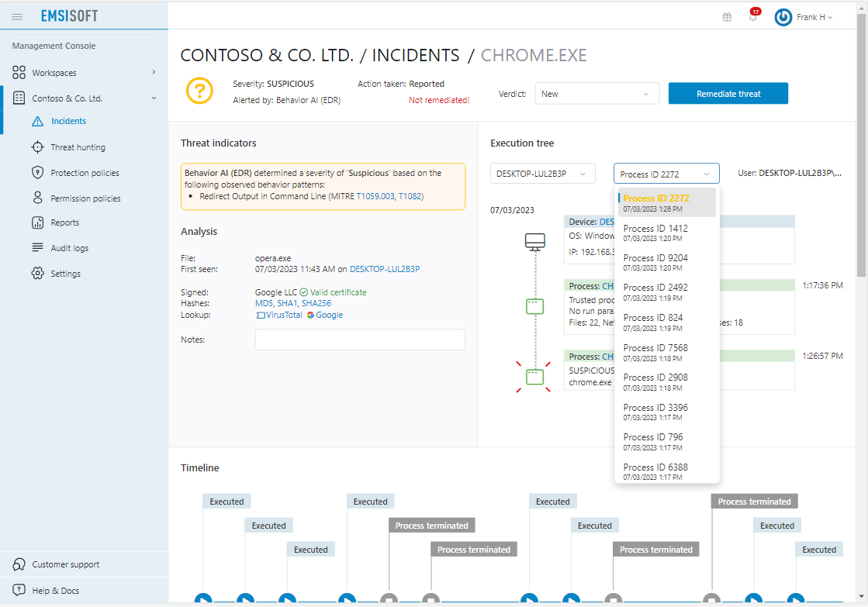
Task: Select the device icon in the execution tree
Action: [534, 241]
